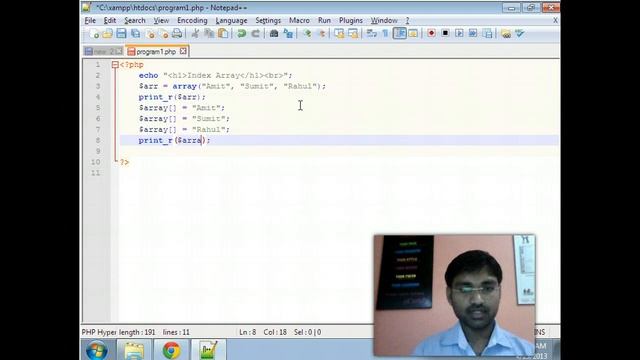Click the closing ?> tag on line 10
Image resolution: width=640 pixels, height=360 pixels.
point(124,162)
